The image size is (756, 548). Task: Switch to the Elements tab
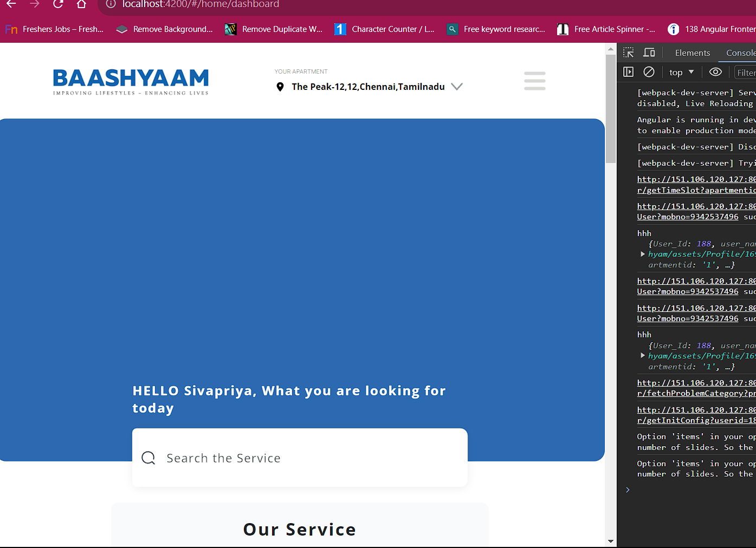[692, 53]
